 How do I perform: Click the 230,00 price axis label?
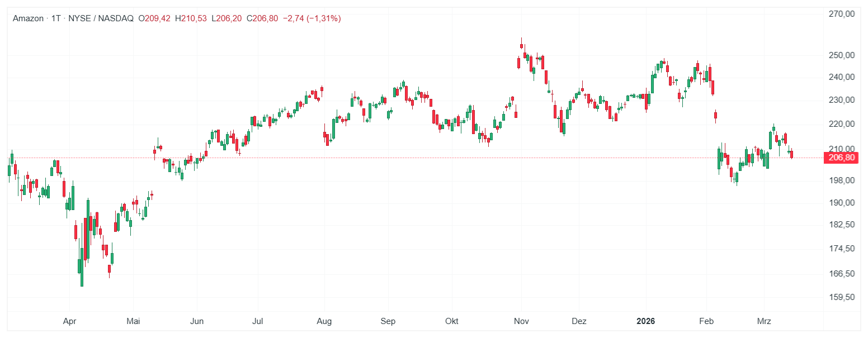[842, 100]
